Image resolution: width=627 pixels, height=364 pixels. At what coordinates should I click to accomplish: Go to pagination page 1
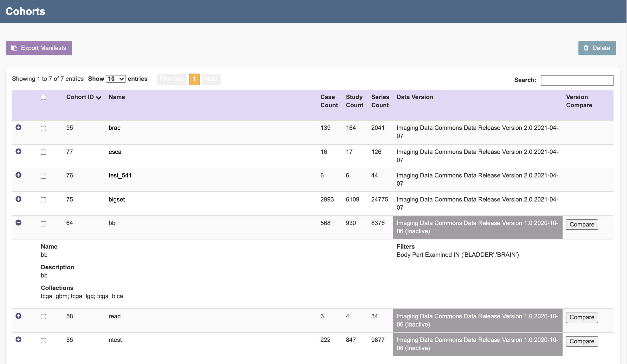coord(194,79)
